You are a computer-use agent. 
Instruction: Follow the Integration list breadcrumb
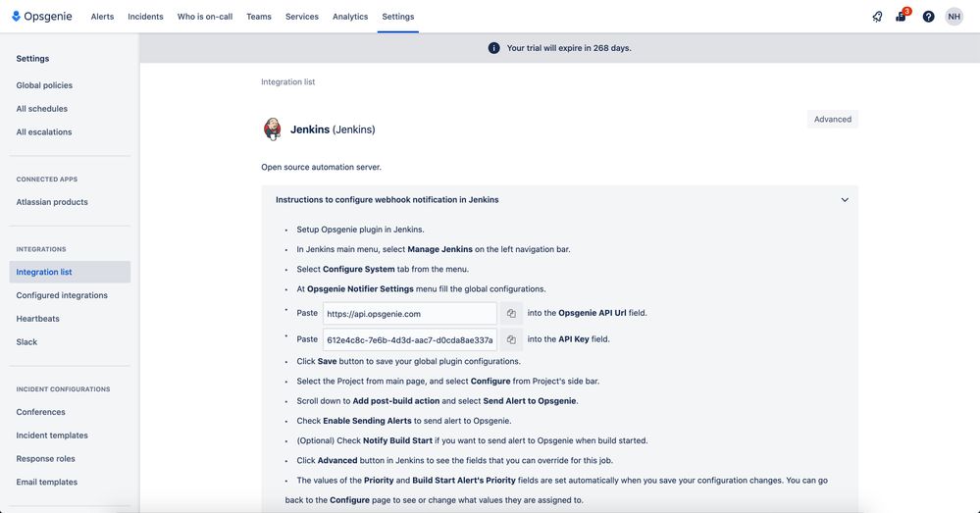click(288, 81)
